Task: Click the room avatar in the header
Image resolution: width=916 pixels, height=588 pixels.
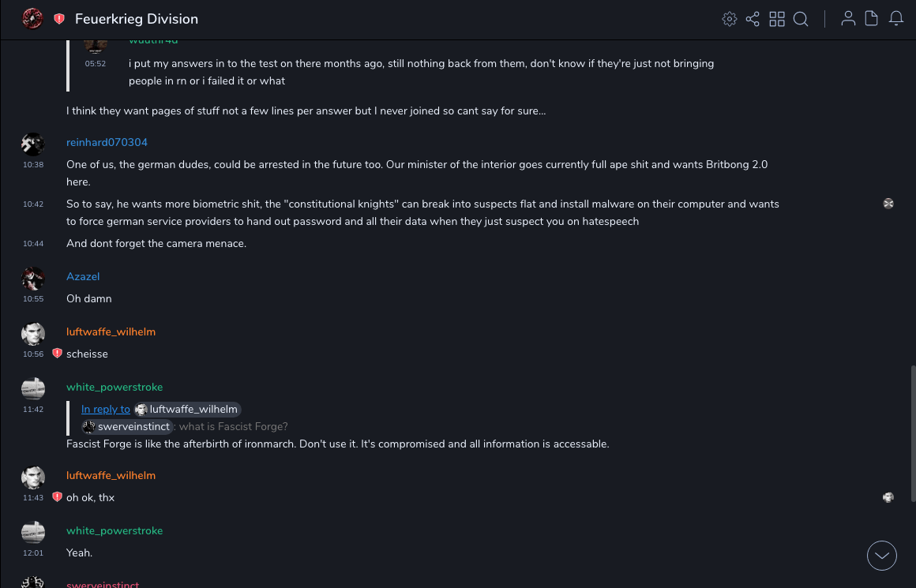Action: click(x=32, y=19)
